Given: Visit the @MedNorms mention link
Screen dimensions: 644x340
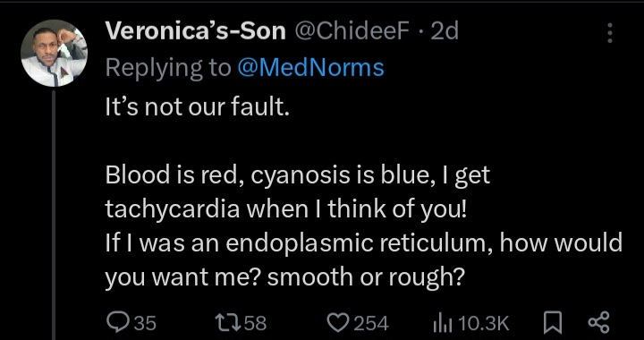Looking at the screenshot, I should [x=310, y=68].
